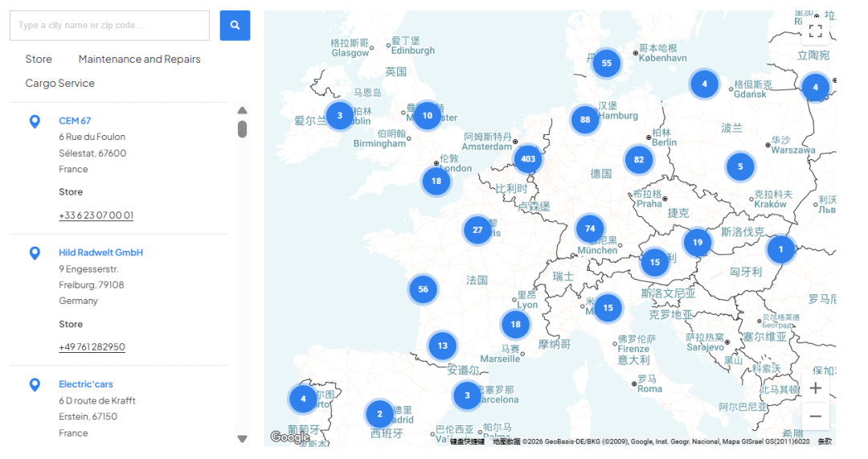Click in the city or zip search field
Image resolution: width=868 pixels, height=459 pixels.
coord(109,26)
